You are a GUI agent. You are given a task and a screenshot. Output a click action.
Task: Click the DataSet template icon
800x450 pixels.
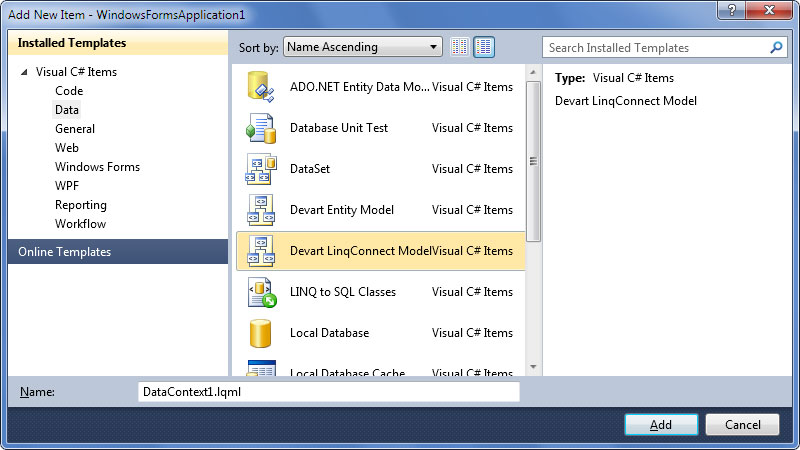pyautogui.click(x=261, y=169)
